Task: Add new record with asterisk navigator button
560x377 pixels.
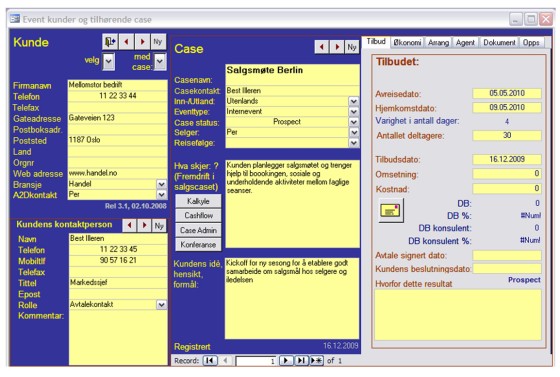Action: point(316,361)
